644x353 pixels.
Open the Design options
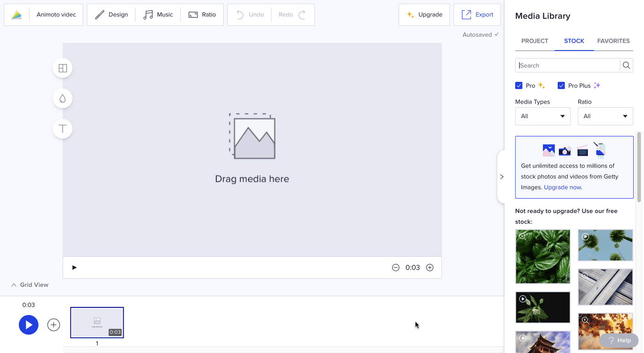(111, 15)
